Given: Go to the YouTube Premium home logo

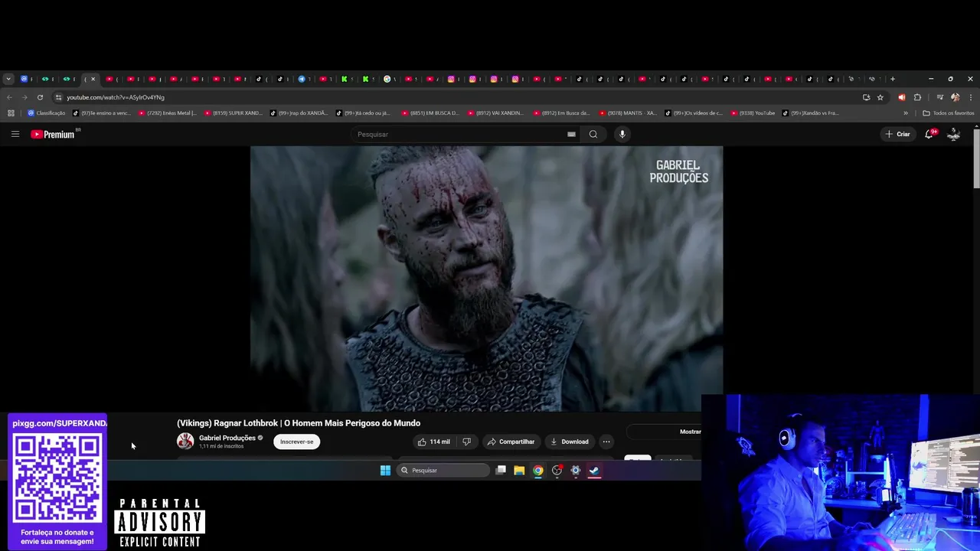Looking at the screenshot, I should (53, 134).
